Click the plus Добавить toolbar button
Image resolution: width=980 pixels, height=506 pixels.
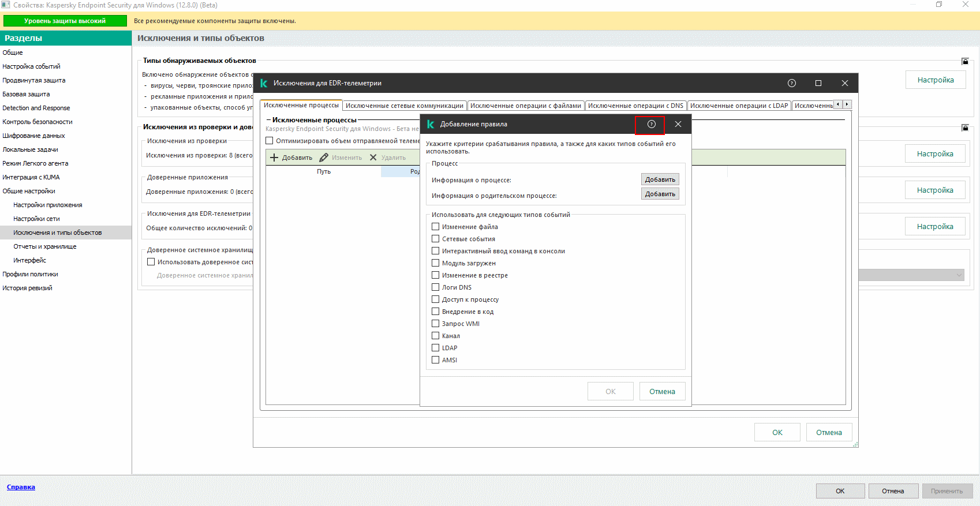[291, 158]
